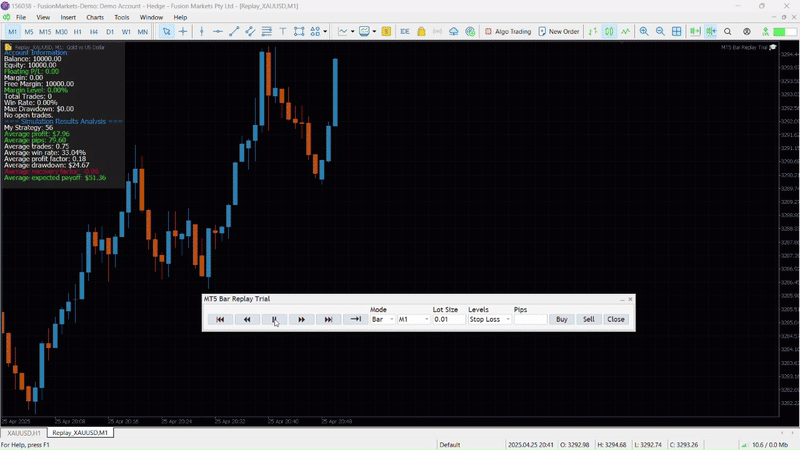Screen dimensions: 800x450
Task: Expand the shapes objects dropdown arrow
Action: click(x=325, y=32)
